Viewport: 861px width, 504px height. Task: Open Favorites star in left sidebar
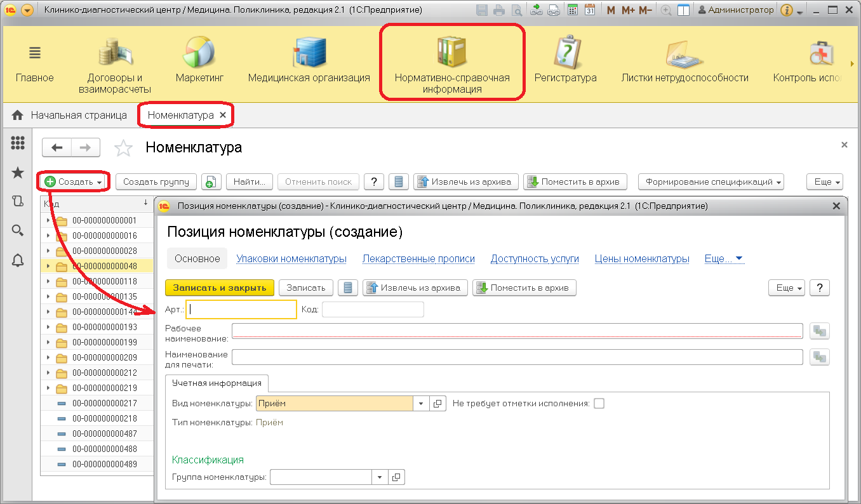tap(18, 173)
